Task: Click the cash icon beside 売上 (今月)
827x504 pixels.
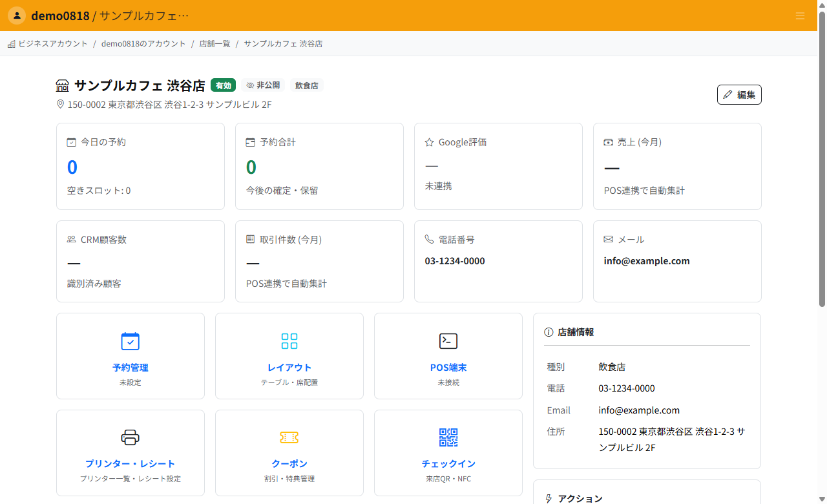Action: pos(609,142)
